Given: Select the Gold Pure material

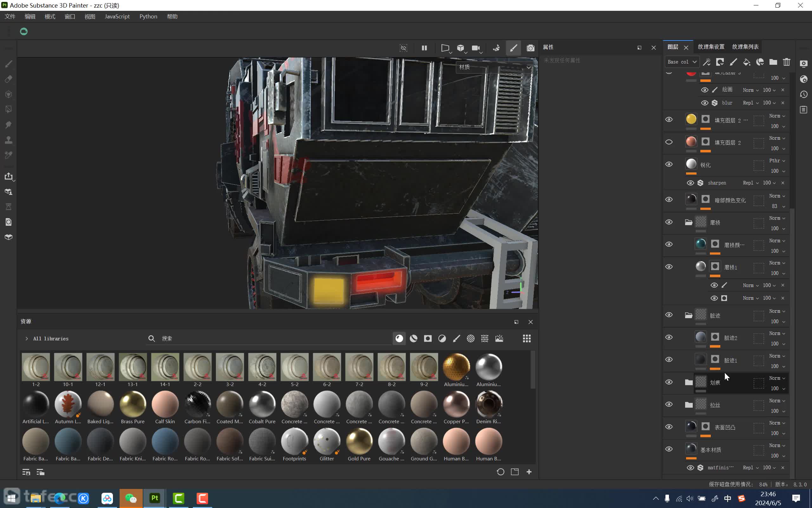Looking at the screenshot, I should point(359,445).
